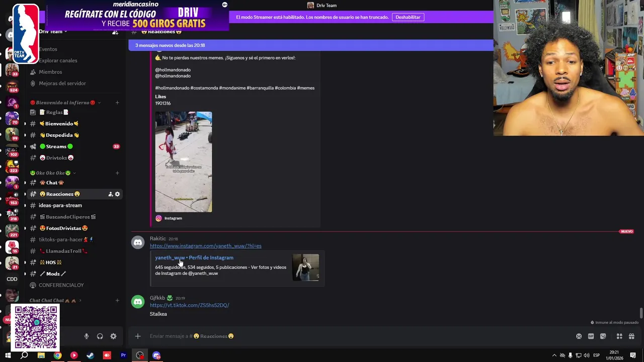644x362 pixels.
Task: Open Premiere Pro from the taskbar
Action: click(123, 355)
